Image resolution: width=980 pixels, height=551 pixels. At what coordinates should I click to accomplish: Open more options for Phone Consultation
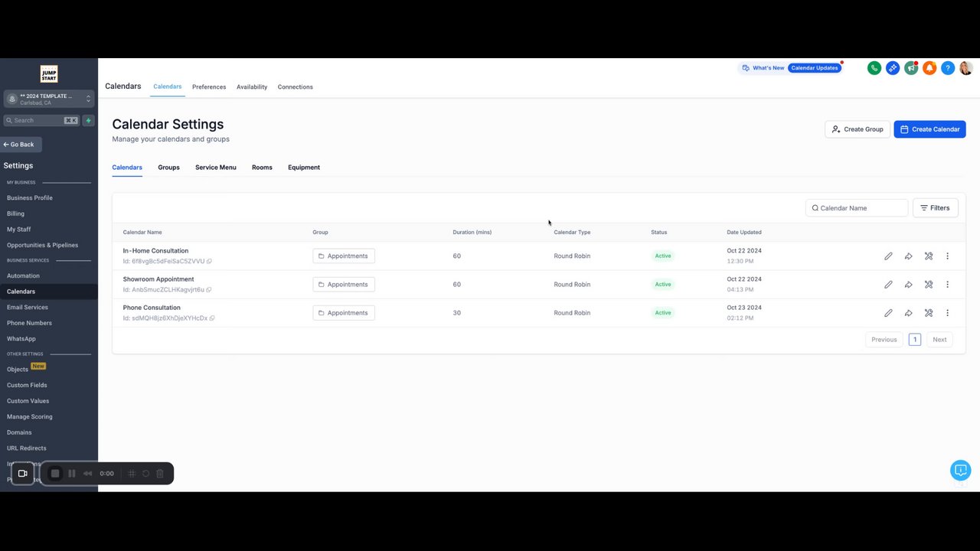click(x=947, y=313)
